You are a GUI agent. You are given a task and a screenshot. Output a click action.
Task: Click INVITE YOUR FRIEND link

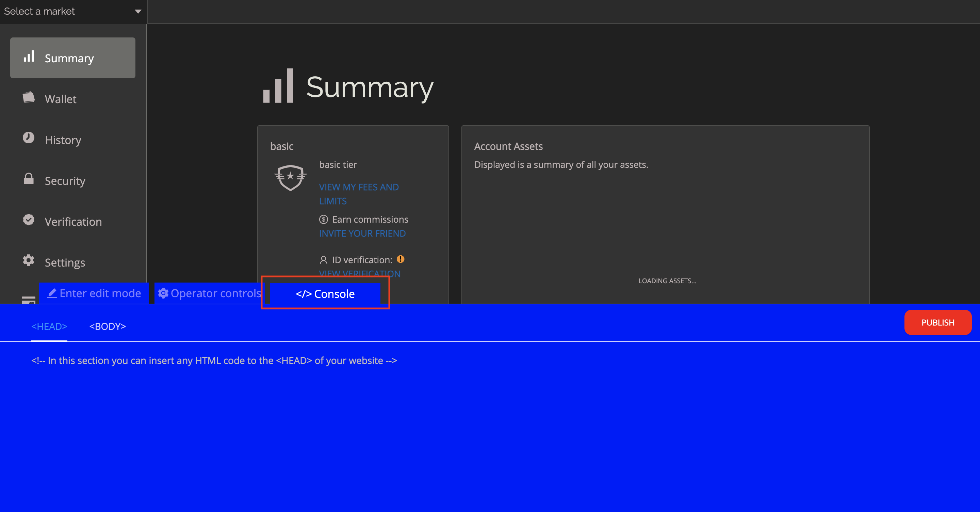(362, 233)
